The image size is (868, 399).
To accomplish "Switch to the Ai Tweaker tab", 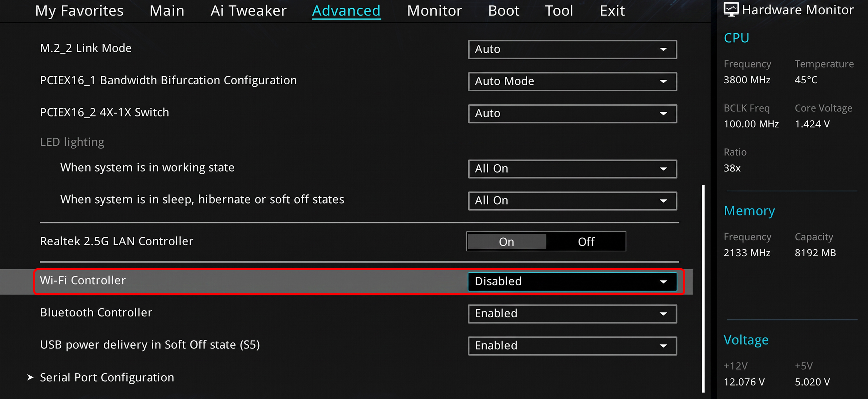I will (249, 11).
